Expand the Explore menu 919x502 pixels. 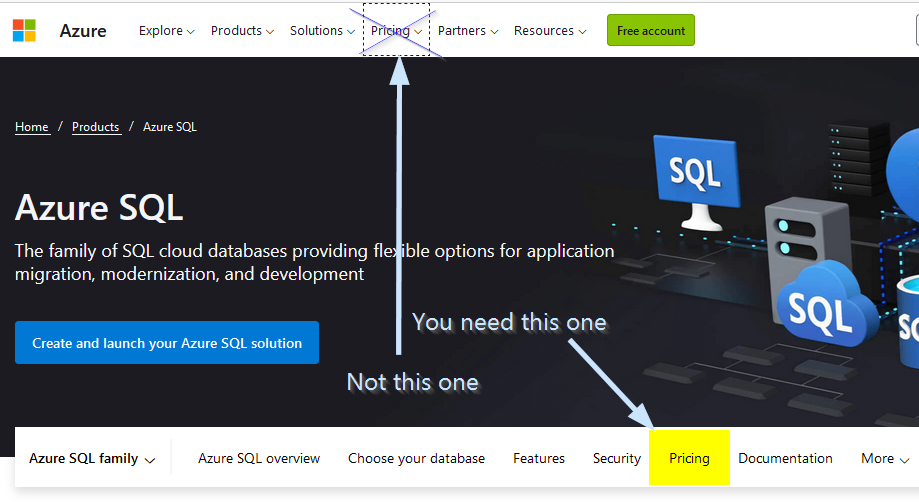coord(166,30)
